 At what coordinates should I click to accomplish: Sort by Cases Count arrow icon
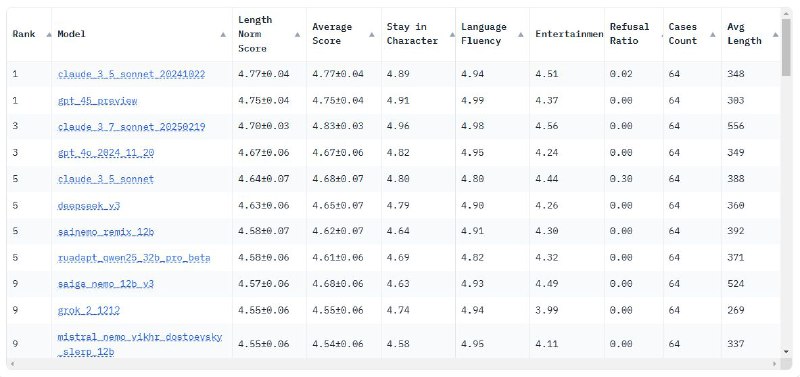713,35
